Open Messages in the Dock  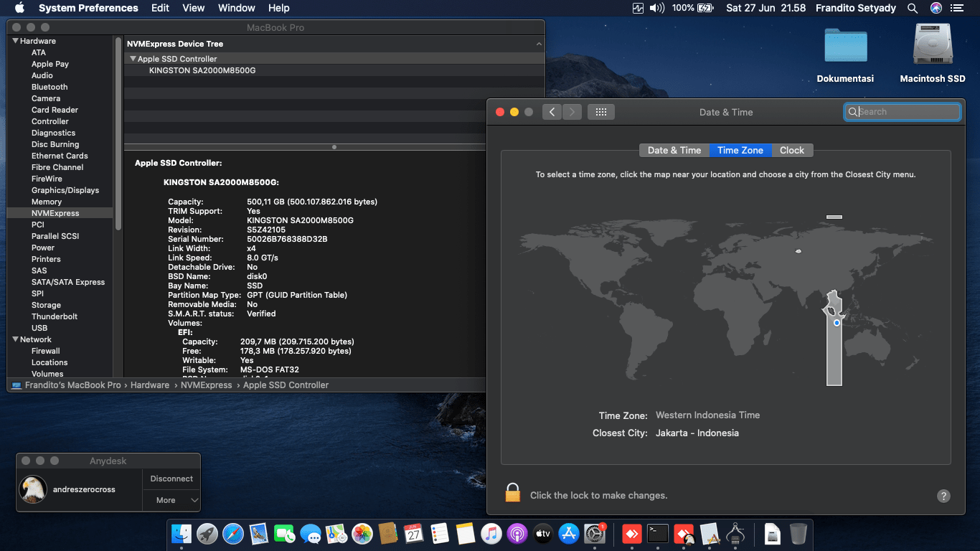click(311, 534)
